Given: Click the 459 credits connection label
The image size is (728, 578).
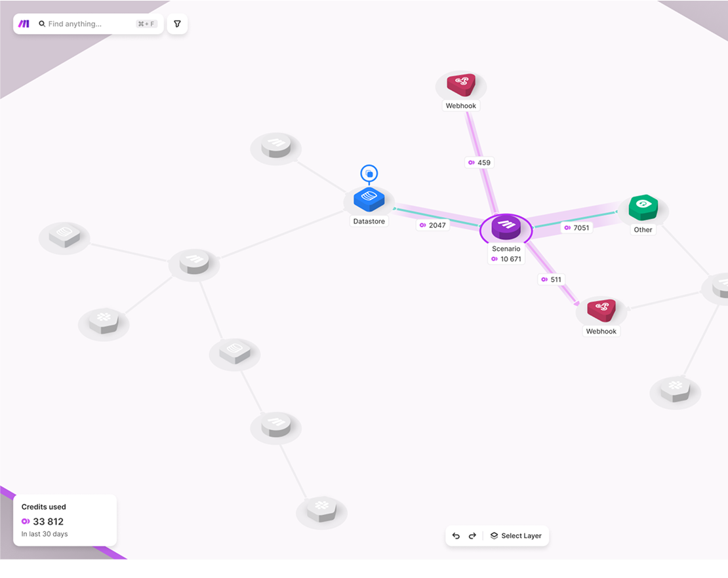Looking at the screenshot, I should [x=479, y=163].
